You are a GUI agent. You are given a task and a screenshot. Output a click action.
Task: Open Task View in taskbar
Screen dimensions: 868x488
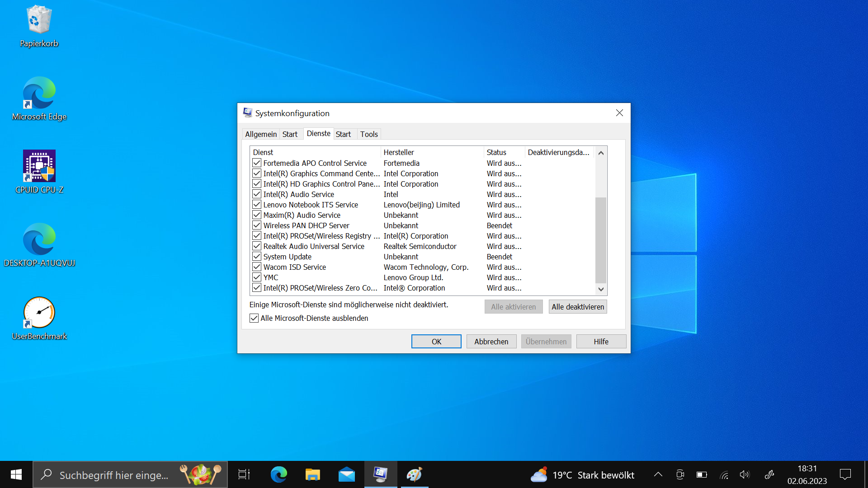point(244,474)
